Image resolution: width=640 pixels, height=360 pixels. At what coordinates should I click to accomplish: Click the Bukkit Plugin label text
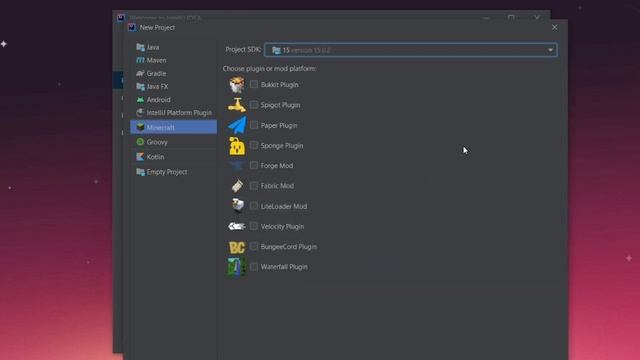pyautogui.click(x=280, y=85)
